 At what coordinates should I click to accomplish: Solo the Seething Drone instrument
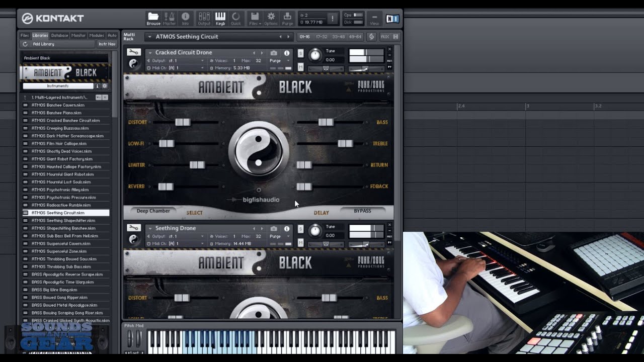(301, 229)
